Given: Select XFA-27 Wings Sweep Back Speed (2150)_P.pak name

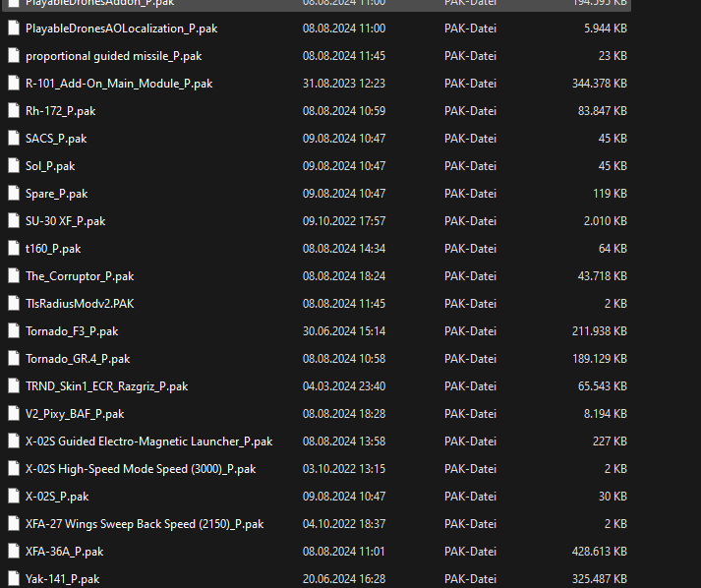Looking at the screenshot, I should (x=145, y=524).
